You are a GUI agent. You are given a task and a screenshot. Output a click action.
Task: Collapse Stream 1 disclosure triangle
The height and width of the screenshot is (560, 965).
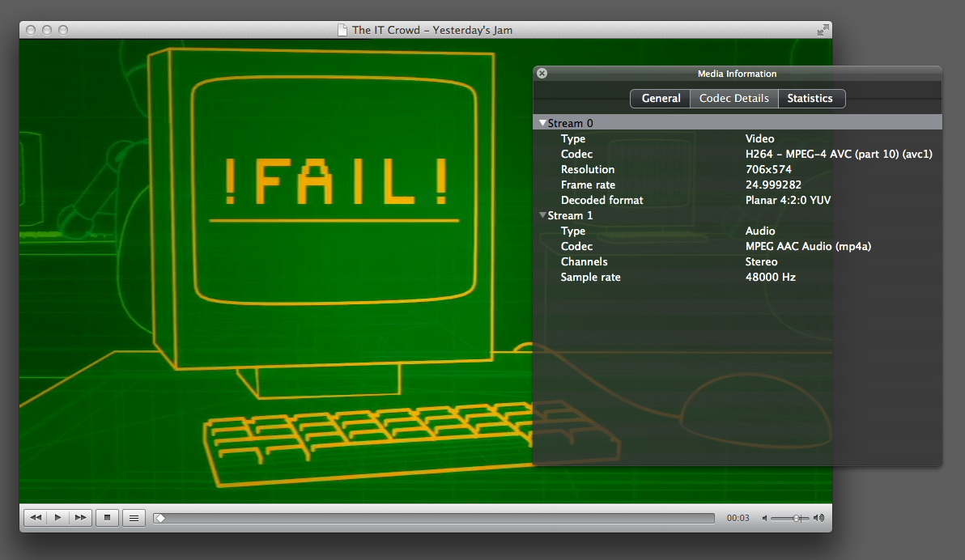point(542,215)
